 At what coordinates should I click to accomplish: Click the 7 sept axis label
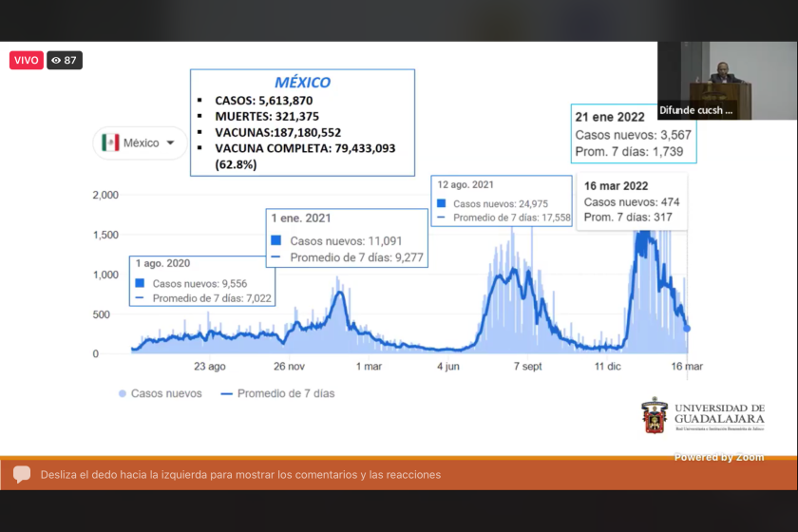[x=528, y=367]
